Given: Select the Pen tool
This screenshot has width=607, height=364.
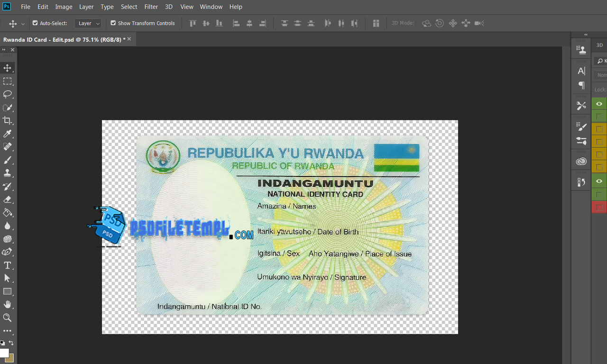Looking at the screenshot, I should (x=8, y=252).
